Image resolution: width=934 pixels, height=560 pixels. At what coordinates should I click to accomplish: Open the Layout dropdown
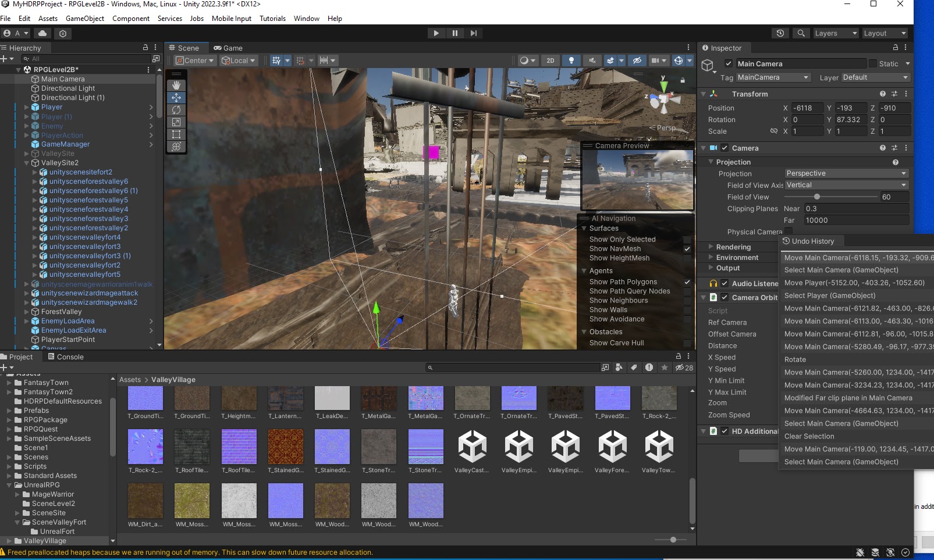click(885, 33)
